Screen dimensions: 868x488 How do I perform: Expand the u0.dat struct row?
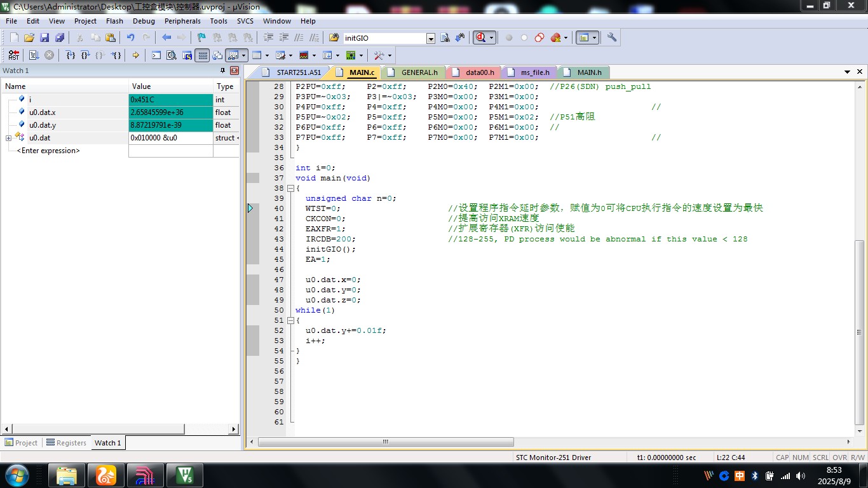click(8, 138)
